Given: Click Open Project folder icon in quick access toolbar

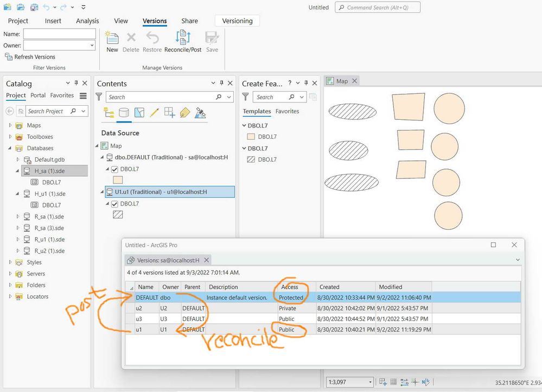Looking at the screenshot, I should point(21,7).
